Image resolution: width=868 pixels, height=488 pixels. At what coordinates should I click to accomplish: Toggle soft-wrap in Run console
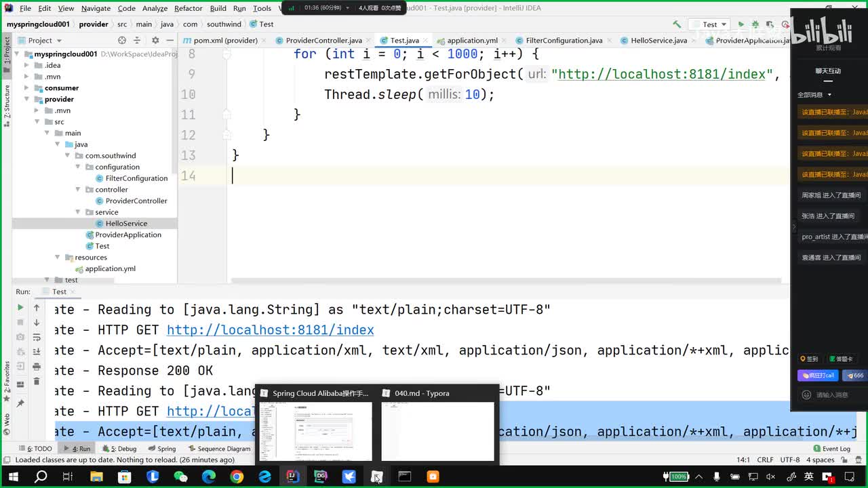tap(37, 337)
